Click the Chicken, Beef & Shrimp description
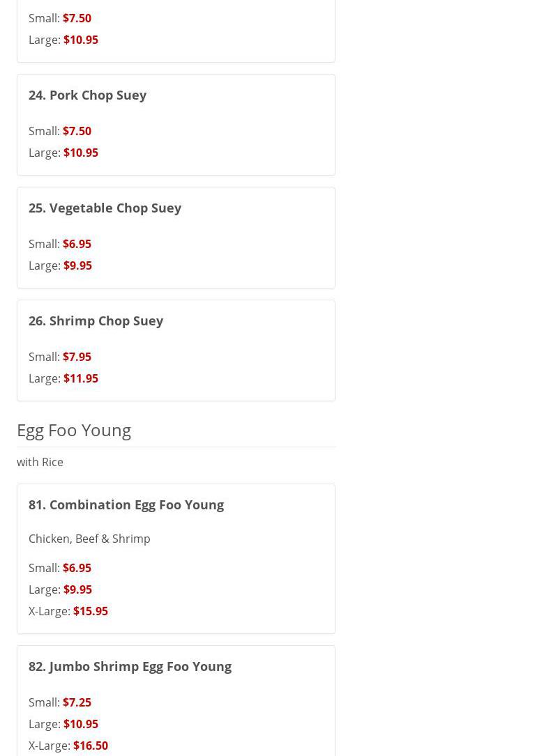537x756 pixels. coord(89,539)
